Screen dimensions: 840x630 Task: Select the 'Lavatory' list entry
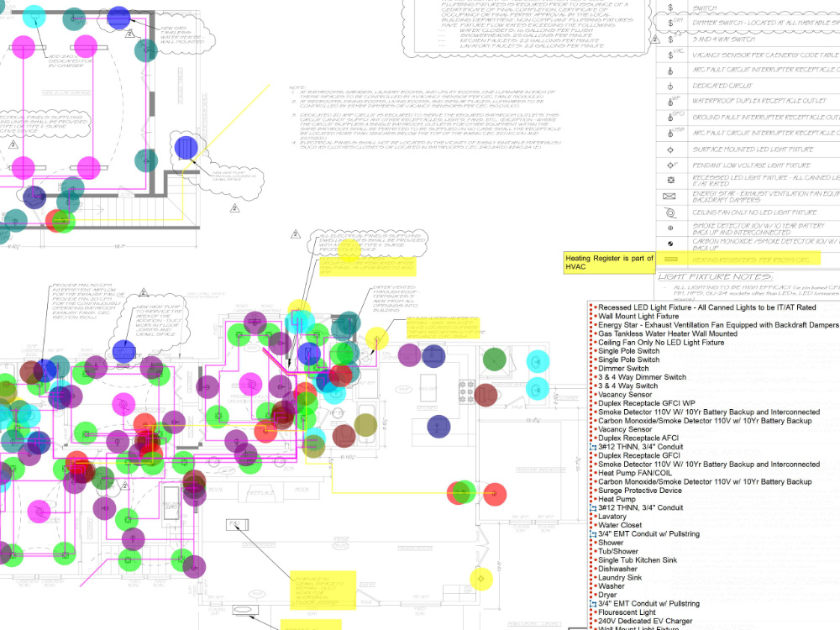[x=612, y=517]
